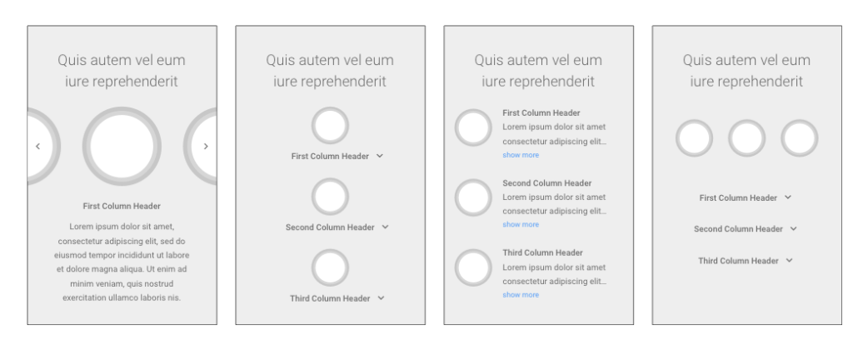Select the middle circle in the fourth panel
This screenshot has height=350, width=868.
pyautogui.click(x=746, y=137)
